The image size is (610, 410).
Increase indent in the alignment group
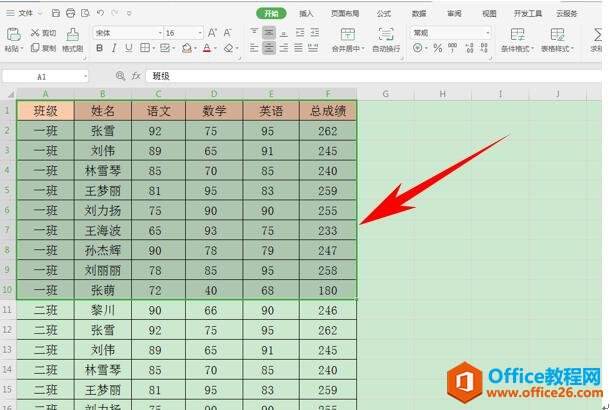[314, 33]
